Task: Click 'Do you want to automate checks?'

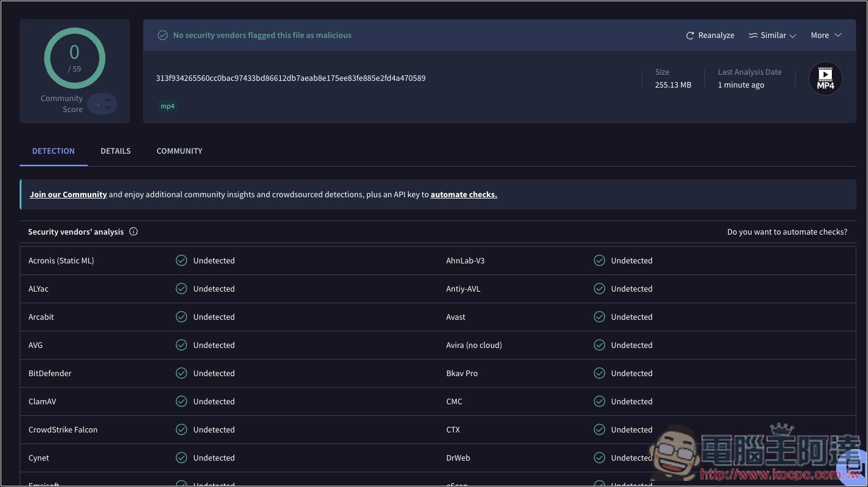Action: 787,232
